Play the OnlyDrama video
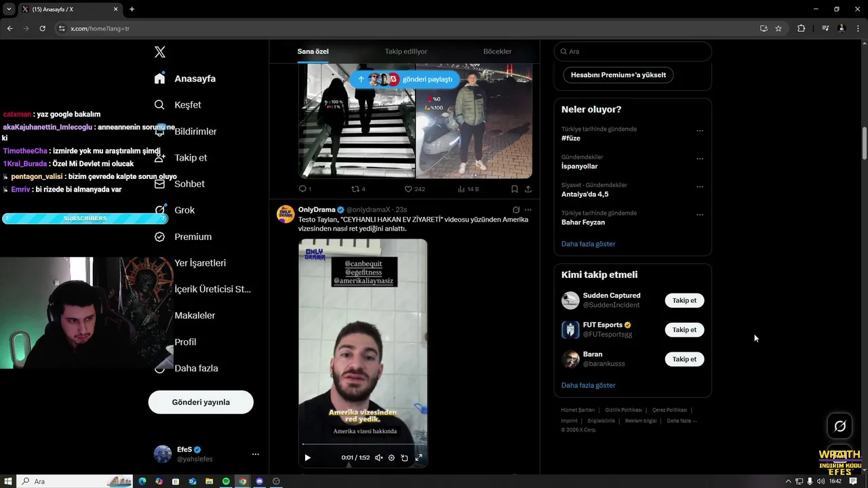 [307, 457]
